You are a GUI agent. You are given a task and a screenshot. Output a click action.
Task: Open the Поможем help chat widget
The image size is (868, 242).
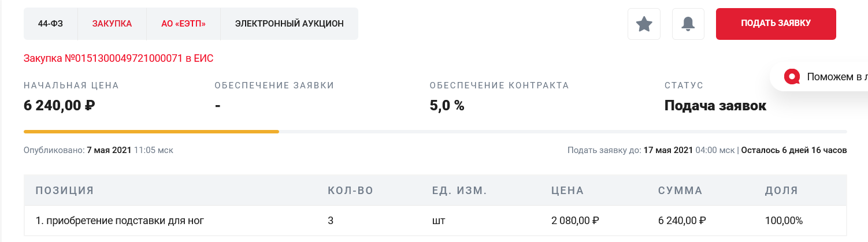click(x=819, y=76)
